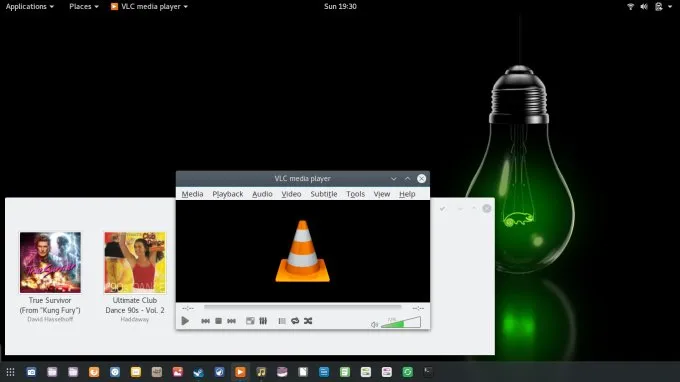Open the Tools menu
Viewport: 680px width, 382px height.
355,194
